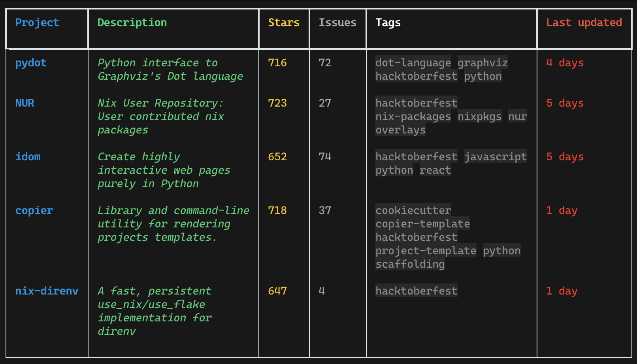This screenshot has width=637, height=364.
Task: Click the copier-template tag
Action: tap(423, 224)
